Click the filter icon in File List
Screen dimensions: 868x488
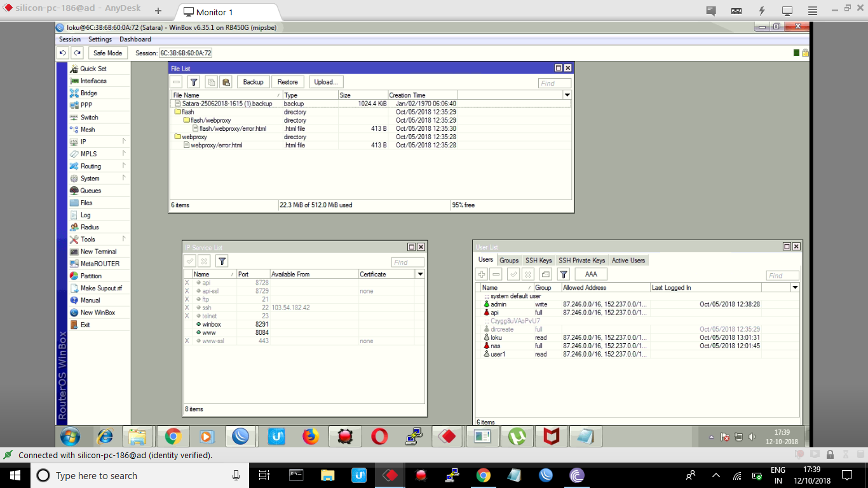194,82
